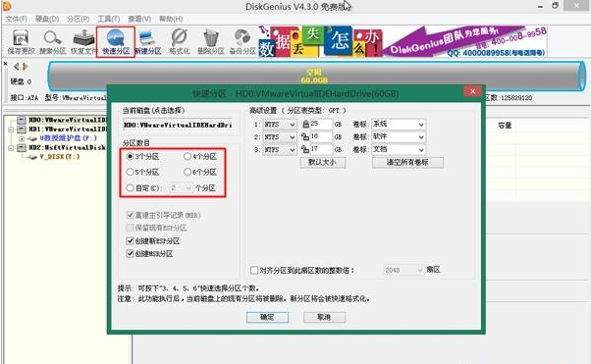591x364 pixels.
Task: Click the Save Changes (保存更改) toolbar icon
Action: (x=22, y=42)
